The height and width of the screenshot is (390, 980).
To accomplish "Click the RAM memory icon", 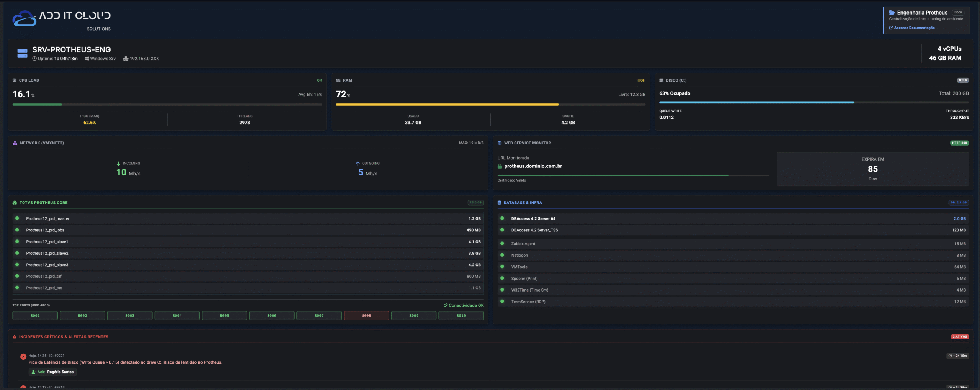I will coord(338,80).
